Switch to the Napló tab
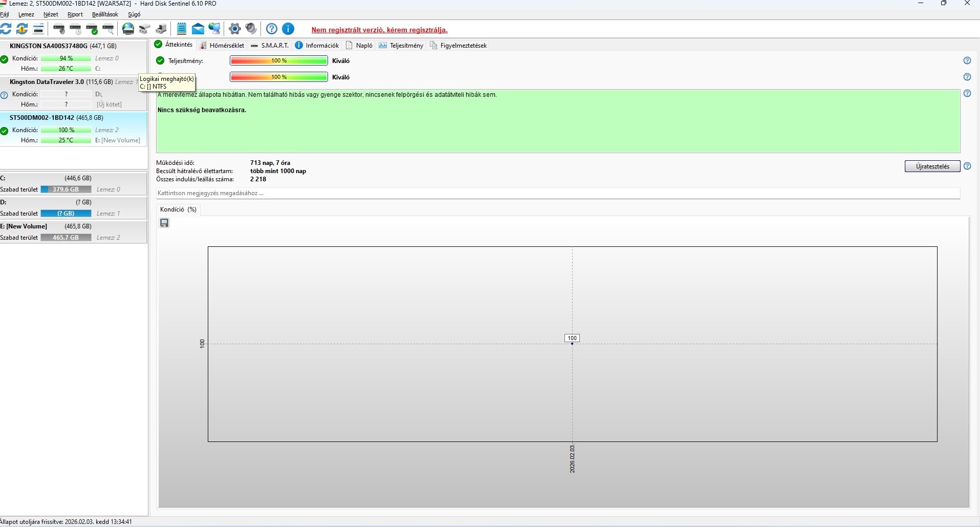 [359, 45]
